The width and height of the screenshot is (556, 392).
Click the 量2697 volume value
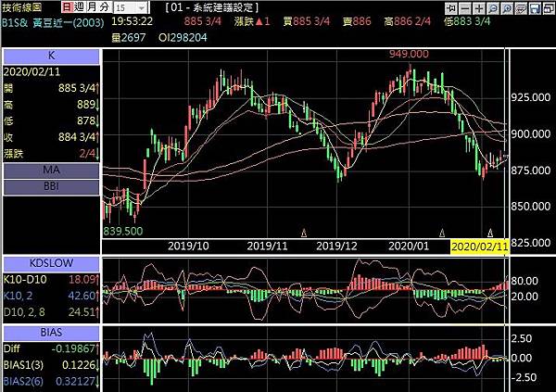tap(129, 38)
